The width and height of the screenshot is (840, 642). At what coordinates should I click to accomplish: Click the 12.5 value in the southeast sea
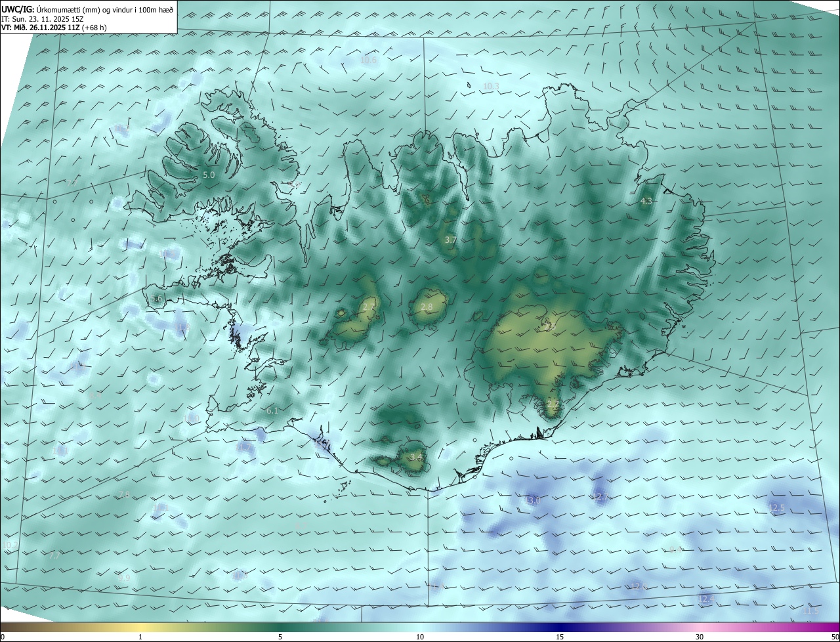(777, 508)
